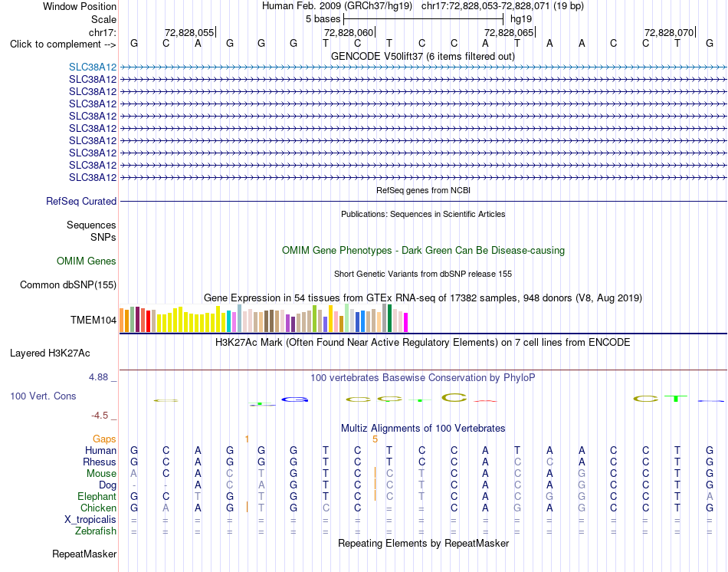Click the light-blue highlighted SLC38A12 transcript label

coord(93,67)
